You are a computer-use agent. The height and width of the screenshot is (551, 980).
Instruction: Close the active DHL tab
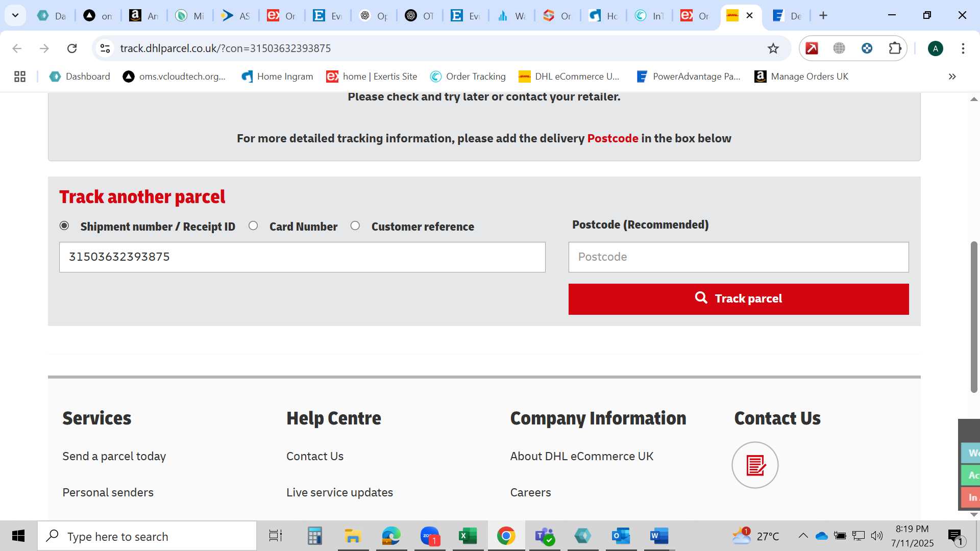(749, 15)
